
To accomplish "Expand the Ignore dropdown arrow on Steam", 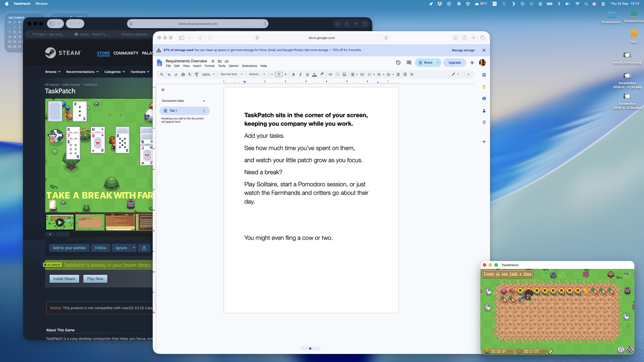I will pyautogui.click(x=134, y=248).
